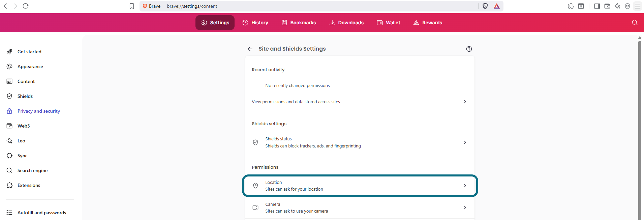Expand Camera permission row
This screenshot has width=644, height=220.
tap(360, 208)
